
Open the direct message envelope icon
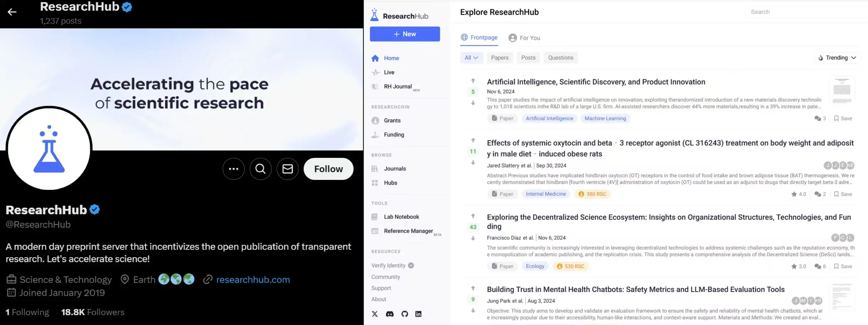[287, 169]
